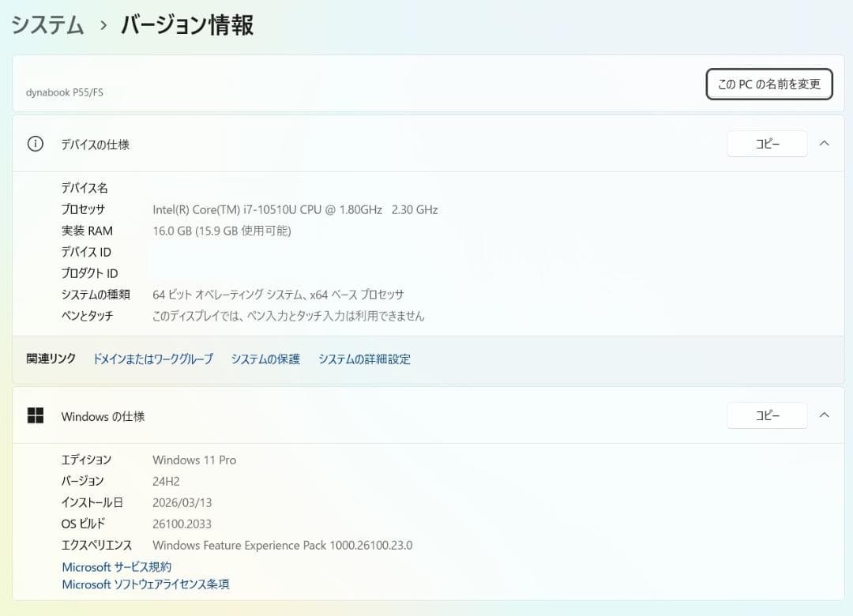Click the エディション label
This screenshot has height=616, width=853.
pos(86,460)
